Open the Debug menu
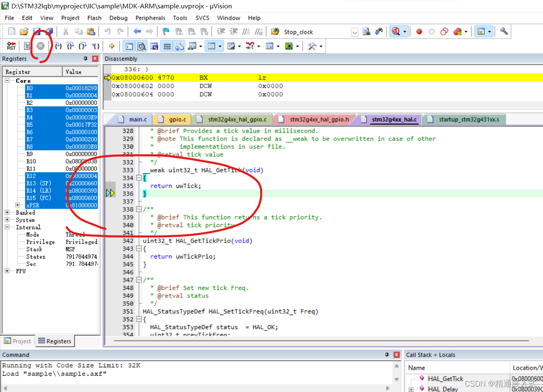The image size is (543, 392). [x=118, y=18]
